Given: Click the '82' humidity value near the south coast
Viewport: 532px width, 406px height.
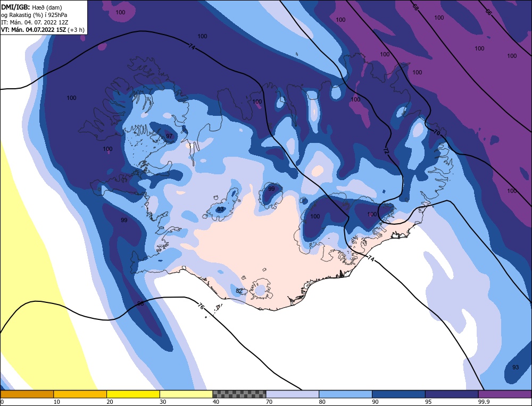Looking at the screenshot, I should point(239,291).
